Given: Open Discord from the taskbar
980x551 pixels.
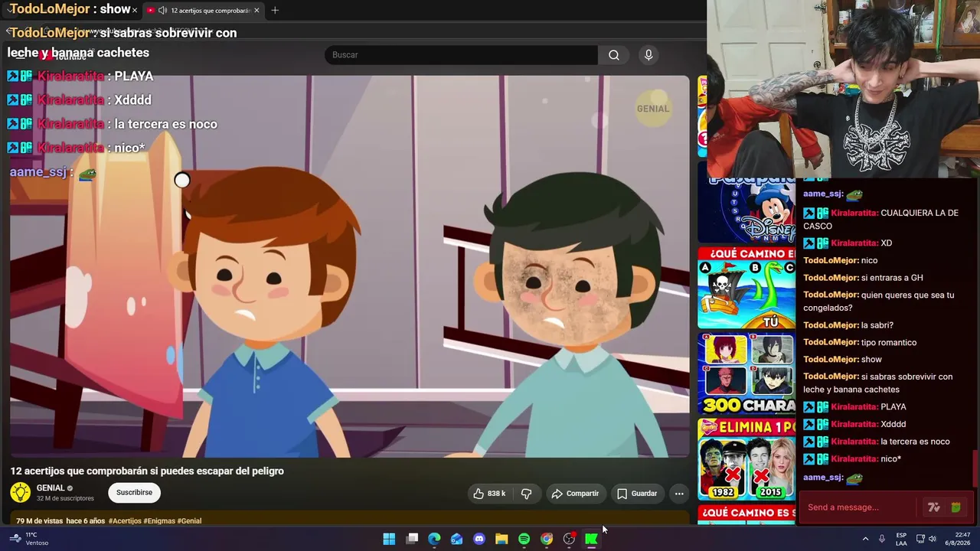Looking at the screenshot, I should click(479, 539).
